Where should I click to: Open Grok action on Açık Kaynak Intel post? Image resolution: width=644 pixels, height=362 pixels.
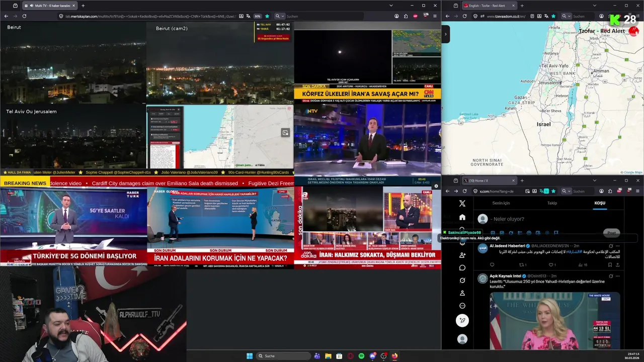click(611, 276)
